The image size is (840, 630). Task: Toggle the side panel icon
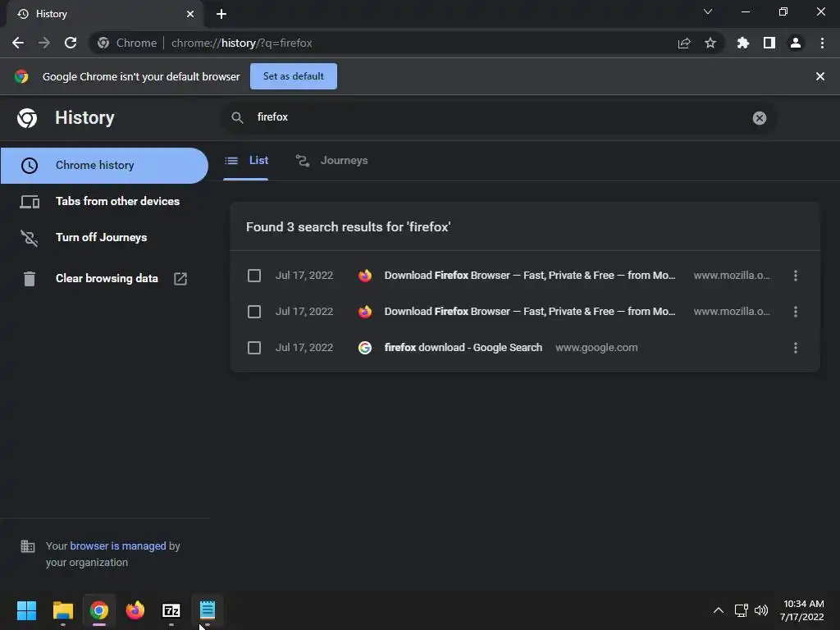[769, 43]
